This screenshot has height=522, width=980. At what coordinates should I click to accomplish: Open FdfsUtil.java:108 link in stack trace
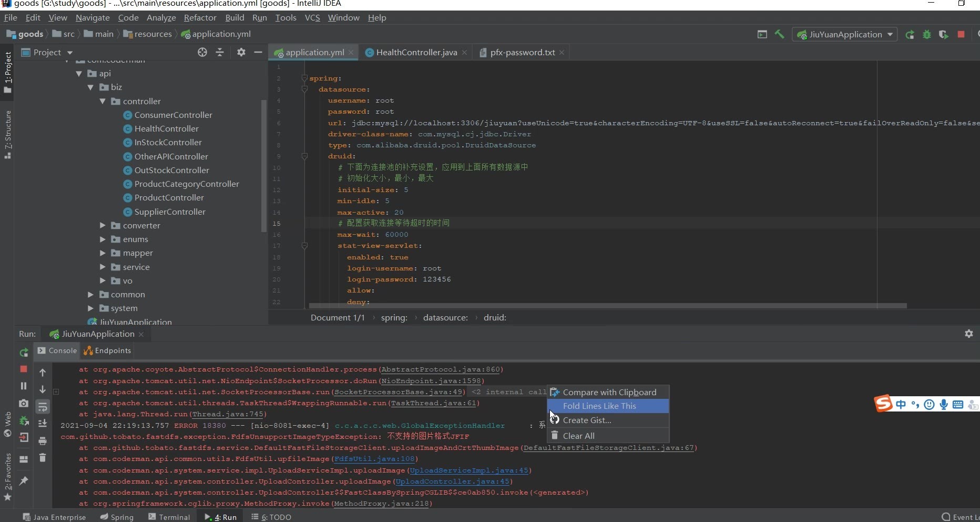pos(374,459)
